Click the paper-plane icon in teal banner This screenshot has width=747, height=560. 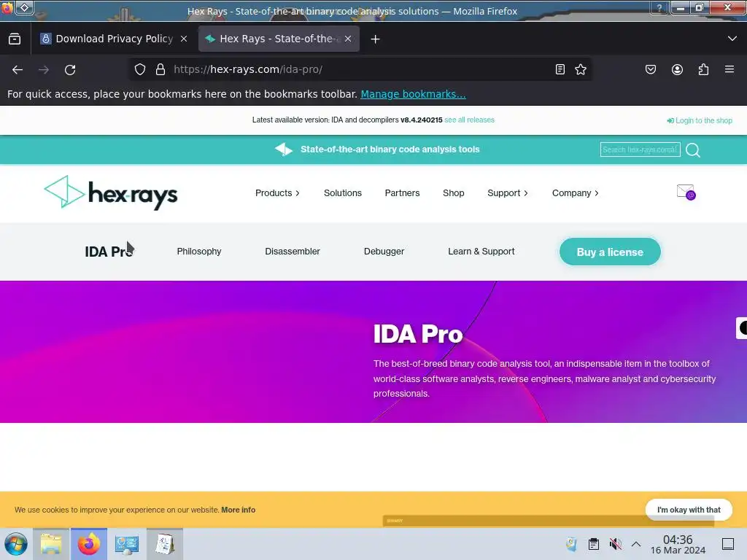(x=284, y=149)
